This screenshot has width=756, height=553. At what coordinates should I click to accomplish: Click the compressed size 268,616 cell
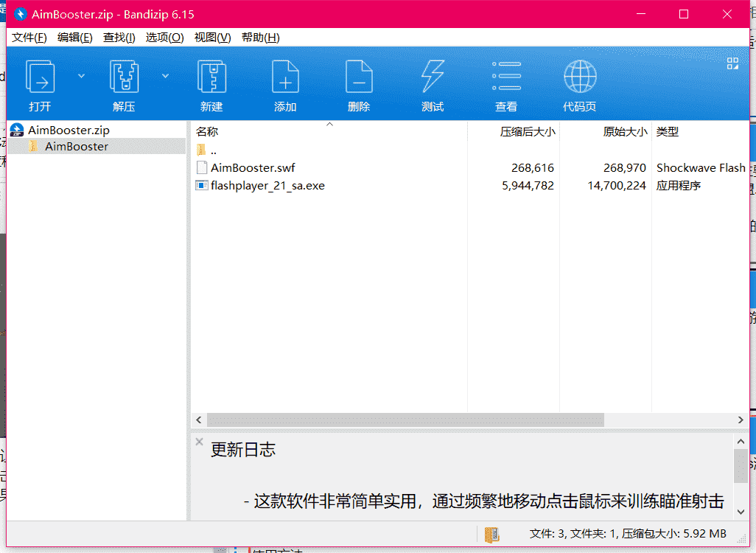[532, 168]
